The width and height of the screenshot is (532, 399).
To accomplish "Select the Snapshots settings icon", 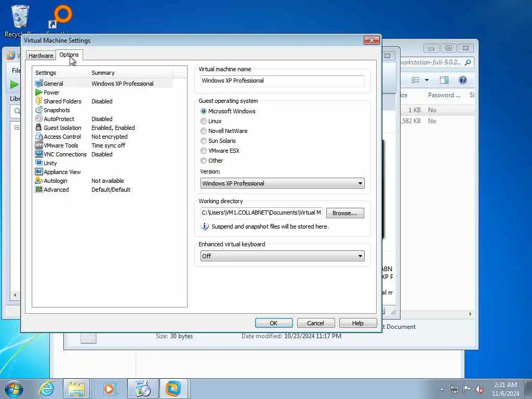I will point(39,110).
